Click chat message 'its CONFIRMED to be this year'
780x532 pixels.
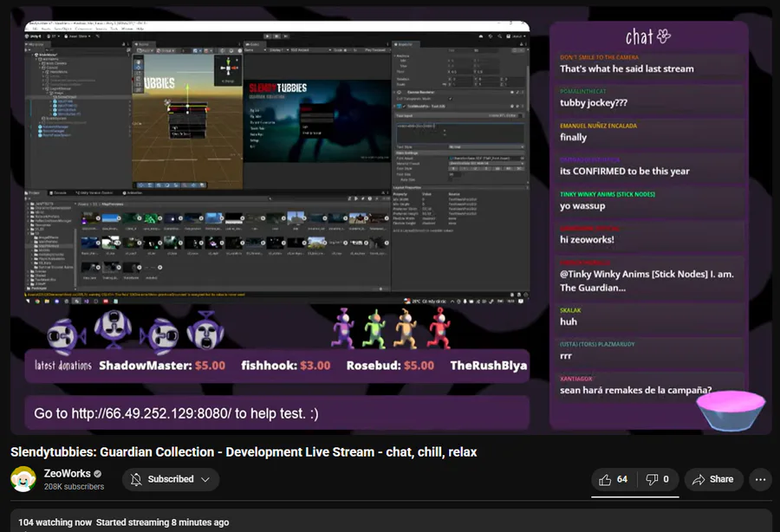click(625, 171)
